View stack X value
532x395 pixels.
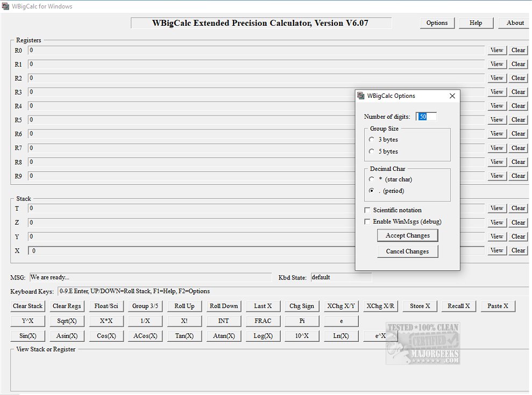coord(496,250)
